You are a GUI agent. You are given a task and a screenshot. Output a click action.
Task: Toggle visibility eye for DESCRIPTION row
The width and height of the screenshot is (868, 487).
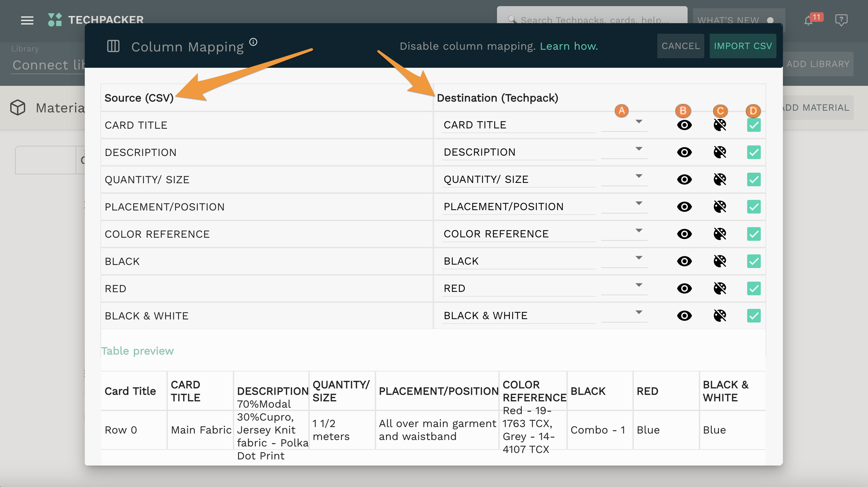pyautogui.click(x=684, y=152)
